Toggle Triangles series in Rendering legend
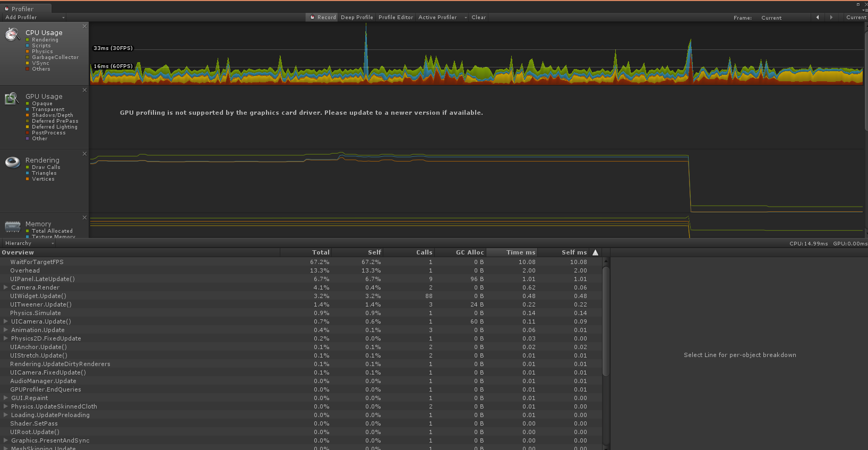Image resolution: width=868 pixels, height=450 pixels. pyautogui.click(x=41, y=173)
